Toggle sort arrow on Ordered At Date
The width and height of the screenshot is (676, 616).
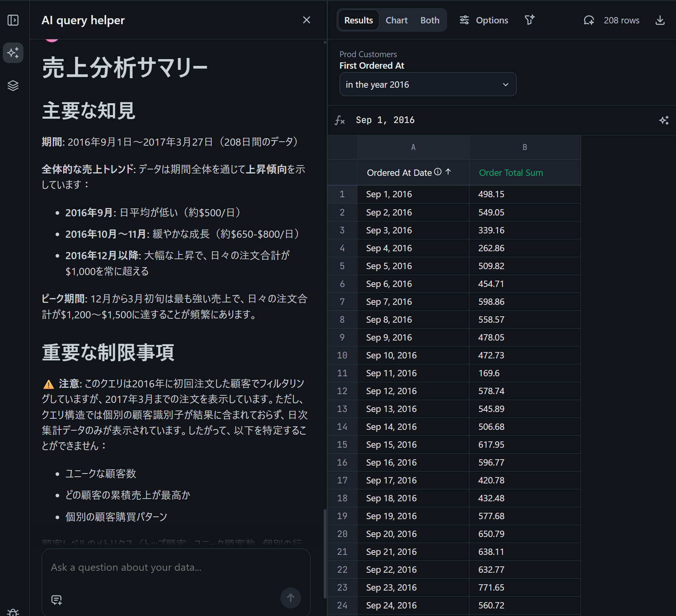[448, 172]
